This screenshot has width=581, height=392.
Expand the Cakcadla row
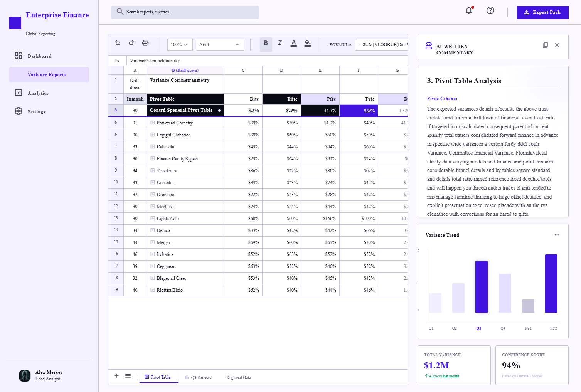pyautogui.click(x=153, y=147)
